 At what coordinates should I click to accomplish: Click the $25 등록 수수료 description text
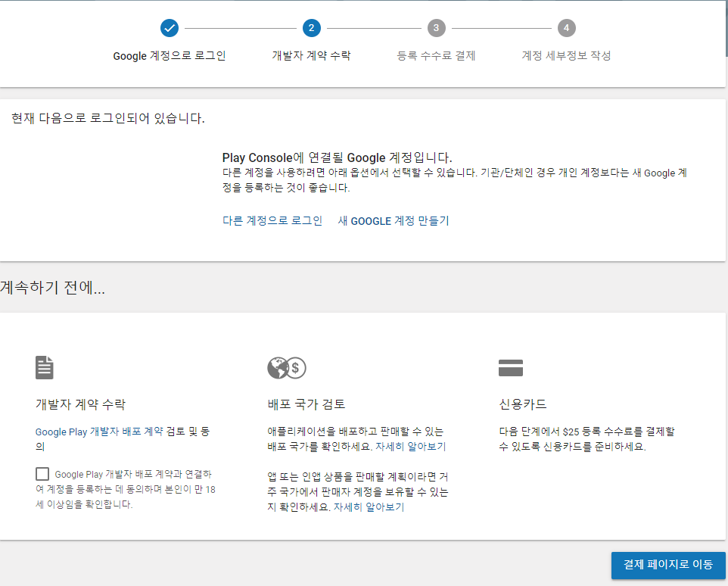click(x=586, y=439)
